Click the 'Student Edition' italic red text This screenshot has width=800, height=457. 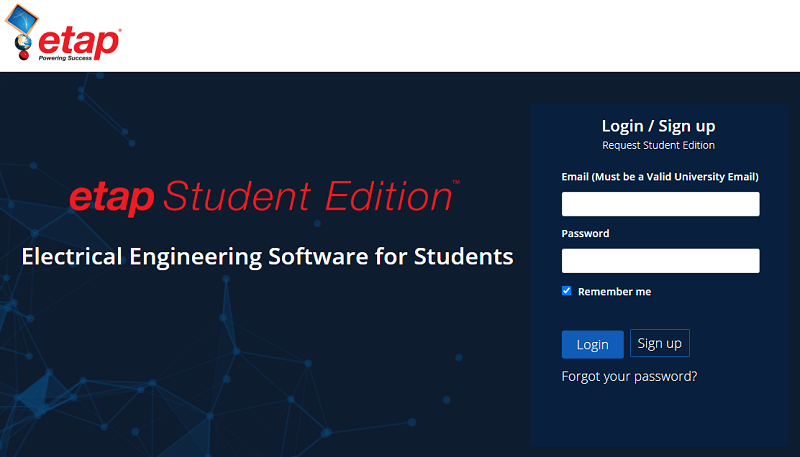tap(305, 197)
